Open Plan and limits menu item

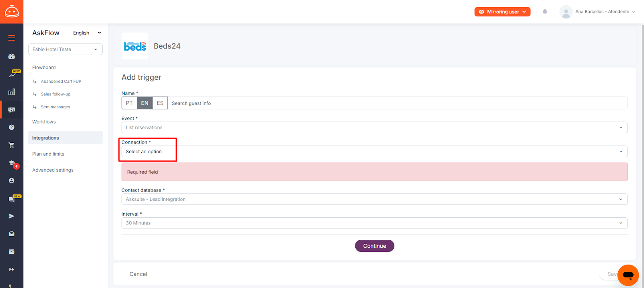(x=48, y=154)
